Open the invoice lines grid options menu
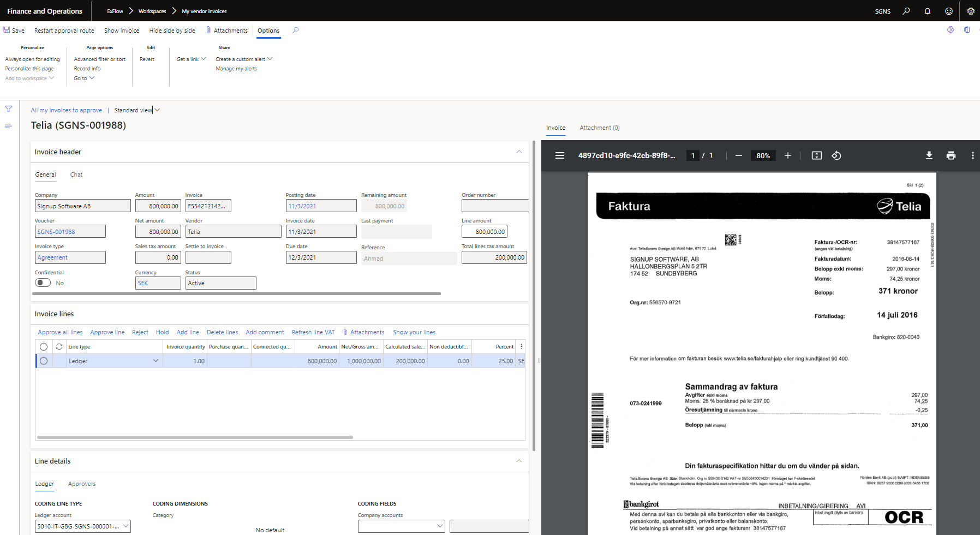Viewport: 980px width, 535px height. [x=521, y=346]
